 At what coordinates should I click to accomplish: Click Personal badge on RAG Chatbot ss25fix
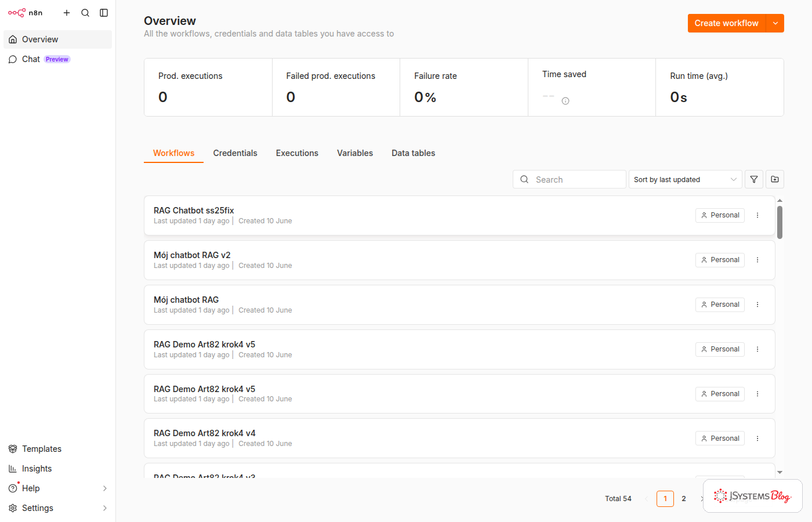(720, 215)
